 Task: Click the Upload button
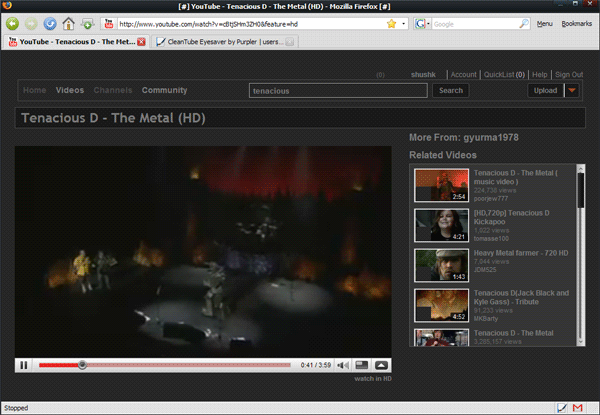tap(545, 91)
